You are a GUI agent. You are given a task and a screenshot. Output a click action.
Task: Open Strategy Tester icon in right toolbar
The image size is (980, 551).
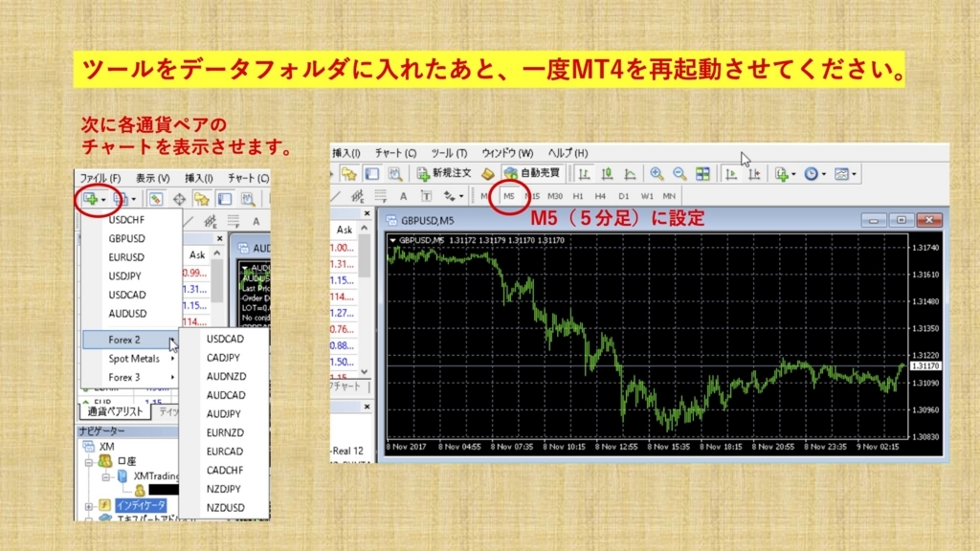(x=395, y=174)
